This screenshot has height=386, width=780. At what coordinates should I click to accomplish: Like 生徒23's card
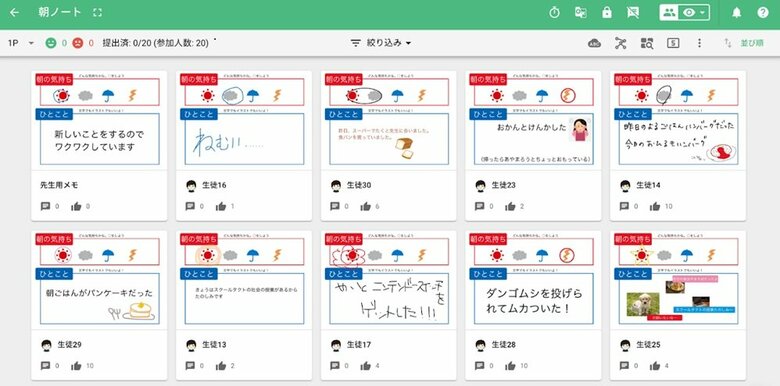[510, 206]
